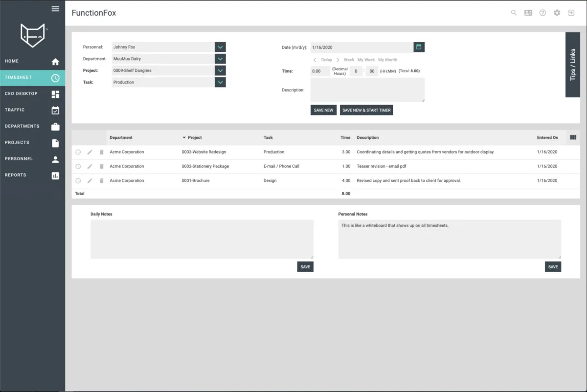Viewport: 587px width, 392px height.
Task: Open settings gear icon in header
Action: (557, 13)
